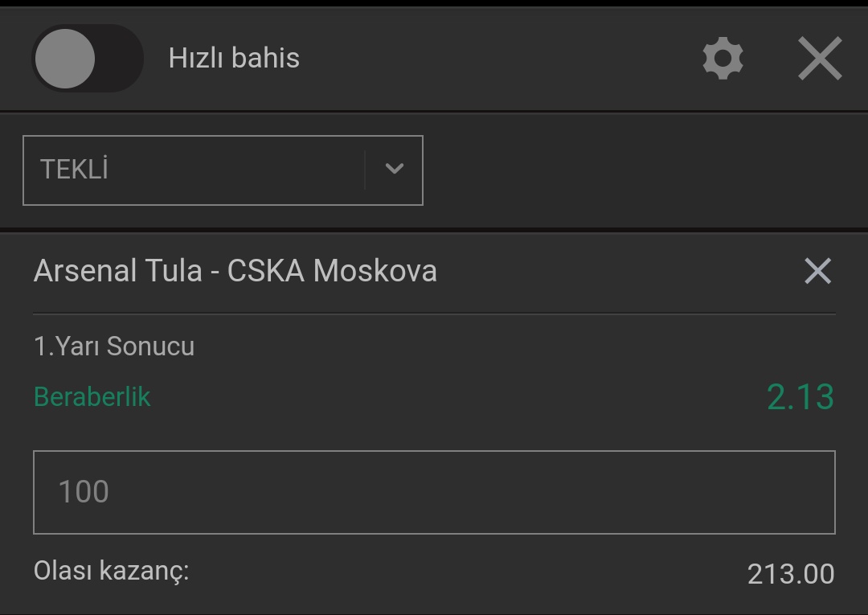Click the grey toggle knob circle
Image resolution: width=868 pixels, height=615 pixels.
[65, 58]
